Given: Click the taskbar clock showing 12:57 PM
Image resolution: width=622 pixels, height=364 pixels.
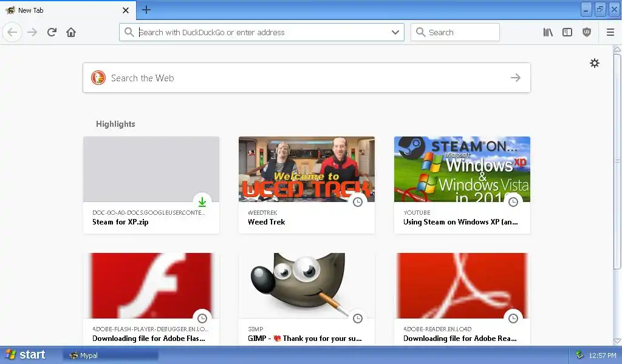Looking at the screenshot, I should (x=602, y=356).
